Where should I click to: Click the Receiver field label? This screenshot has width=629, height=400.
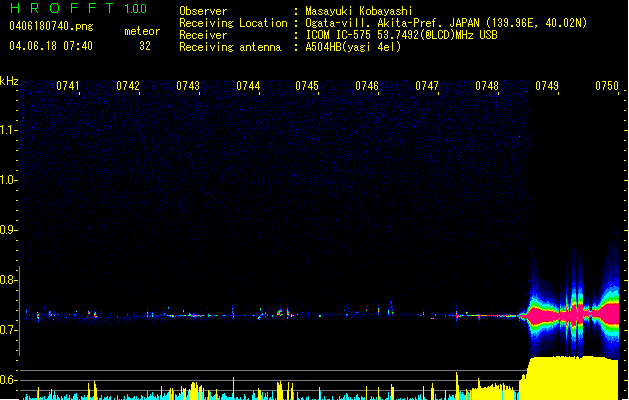203,35
